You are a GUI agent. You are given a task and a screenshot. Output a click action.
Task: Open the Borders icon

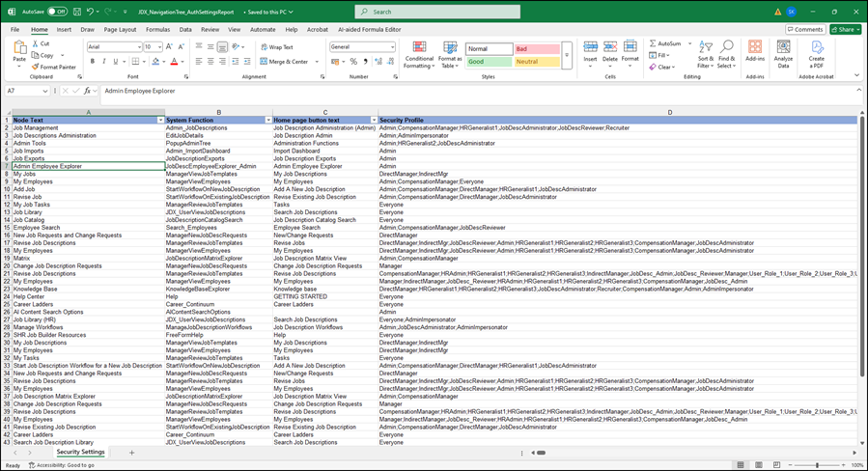click(x=135, y=62)
